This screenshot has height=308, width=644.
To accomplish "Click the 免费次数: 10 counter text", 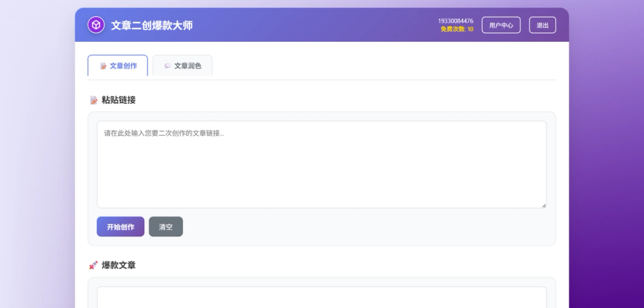I will click(x=457, y=29).
